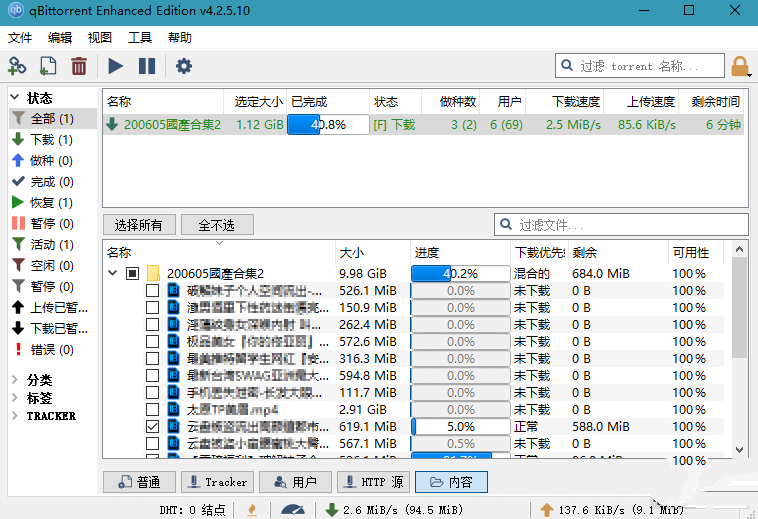Click the add torrent file icon
This screenshot has height=519, width=758.
coord(48,66)
